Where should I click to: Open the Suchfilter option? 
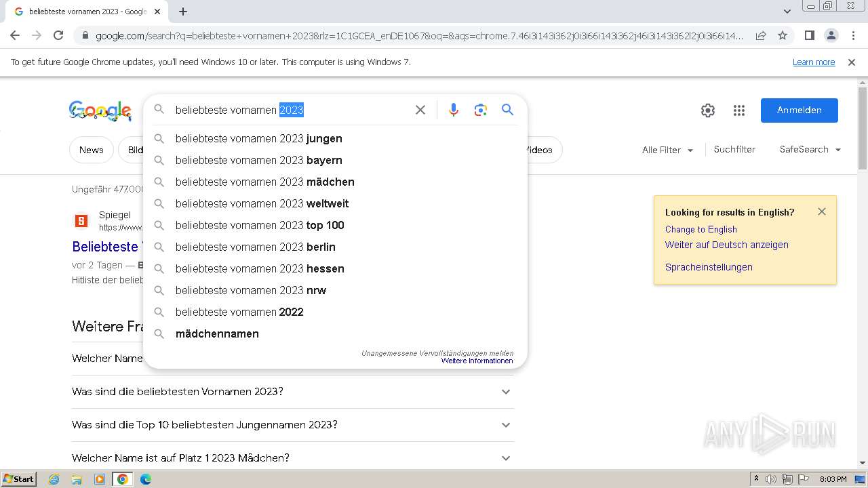(x=734, y=150)
